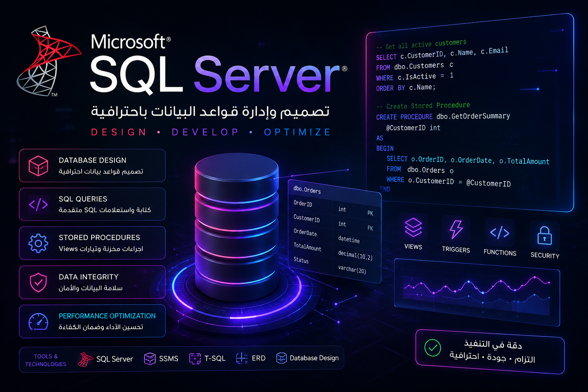Select the Functions code tag icon

click(500, 232)
